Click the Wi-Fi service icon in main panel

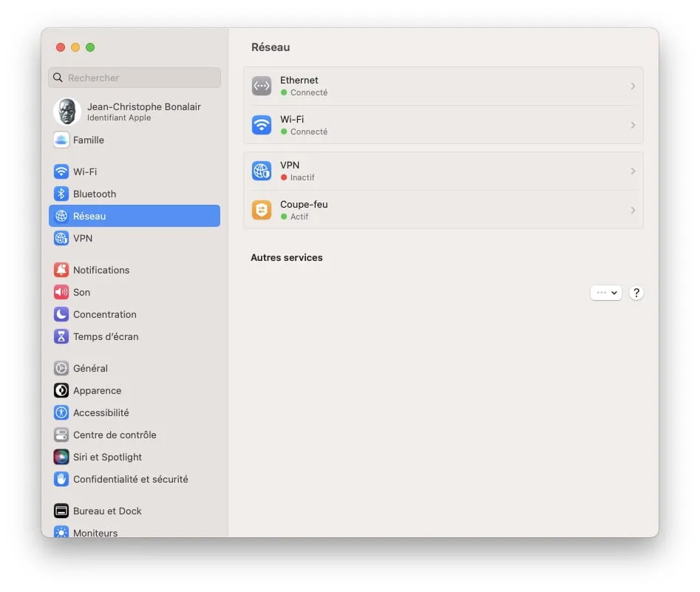pos(262,125)
